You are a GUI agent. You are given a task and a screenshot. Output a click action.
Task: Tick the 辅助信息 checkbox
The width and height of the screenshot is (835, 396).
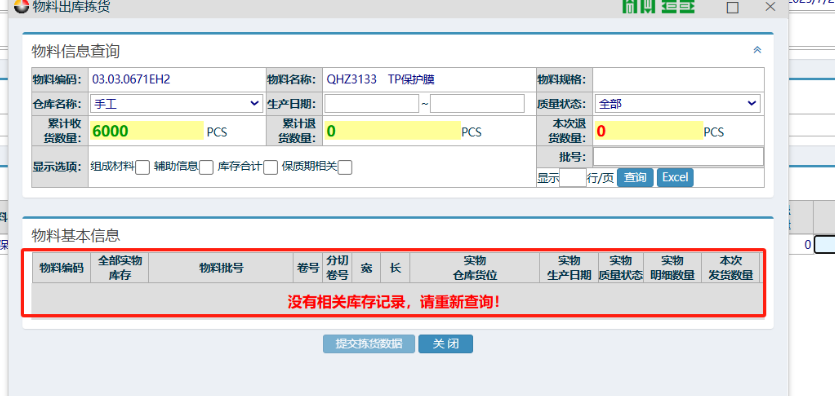point(206,168)
